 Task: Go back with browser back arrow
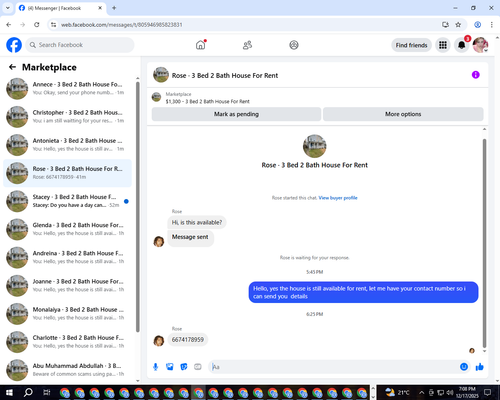pyautogui.click(x=9, y=25)
